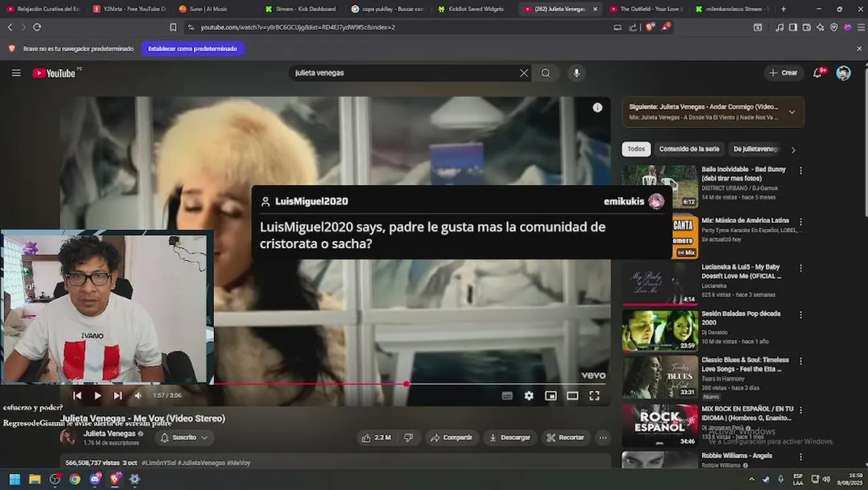
Task: Toggle the Brave sidebar panel
Action: pos(793,27)
